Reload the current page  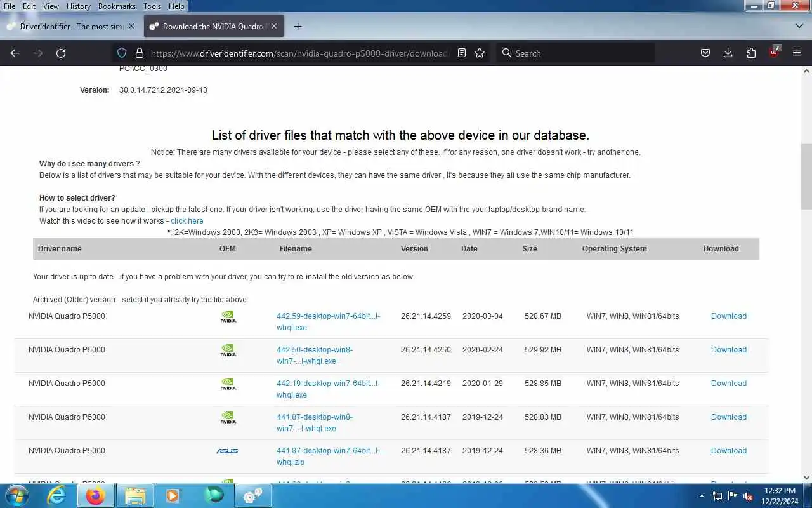(61, 53)
